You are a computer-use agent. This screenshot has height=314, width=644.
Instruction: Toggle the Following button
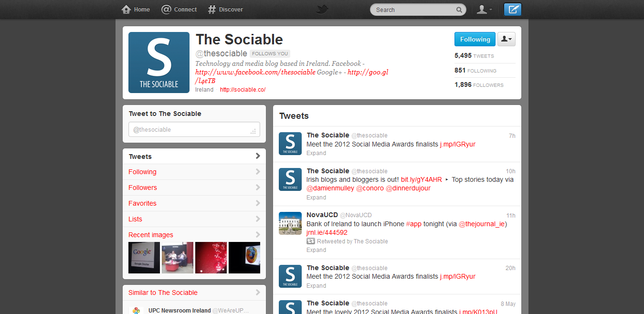click(x=475, y=40)
